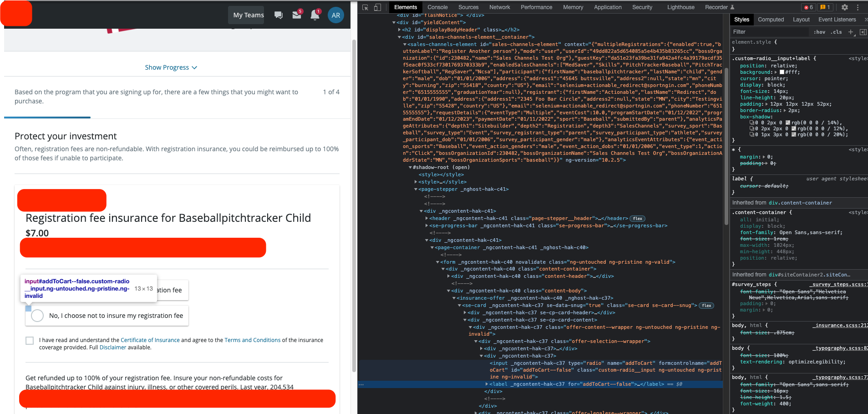
Task: Click the flex badge on se-card element
Action: (x=706, y=306)
